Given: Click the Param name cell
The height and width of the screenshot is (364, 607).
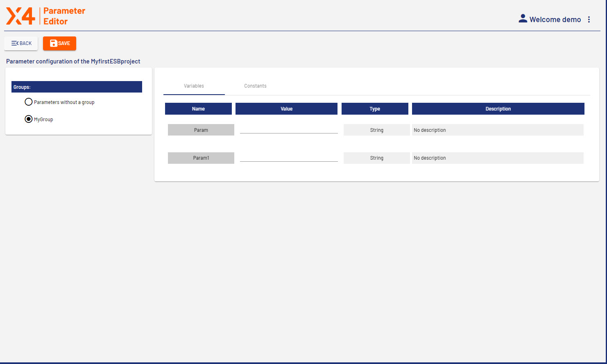Looking at the screenshot, I should [201, 130].
